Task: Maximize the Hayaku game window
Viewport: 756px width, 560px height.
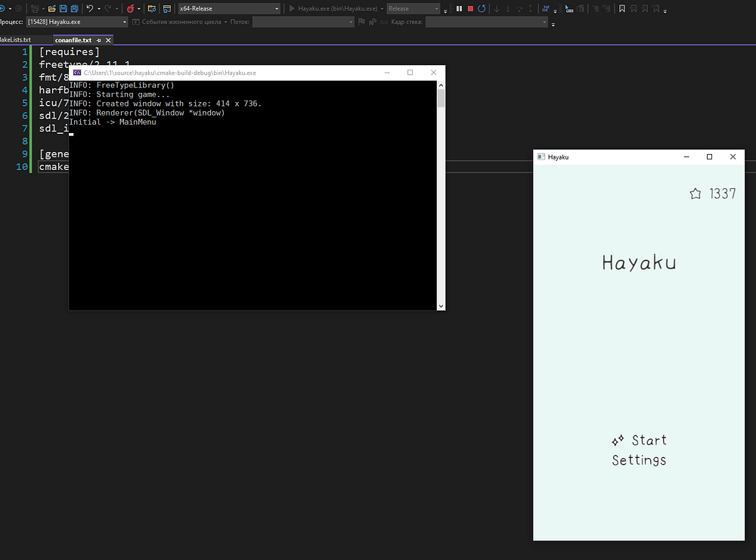Action: (709, 156)
